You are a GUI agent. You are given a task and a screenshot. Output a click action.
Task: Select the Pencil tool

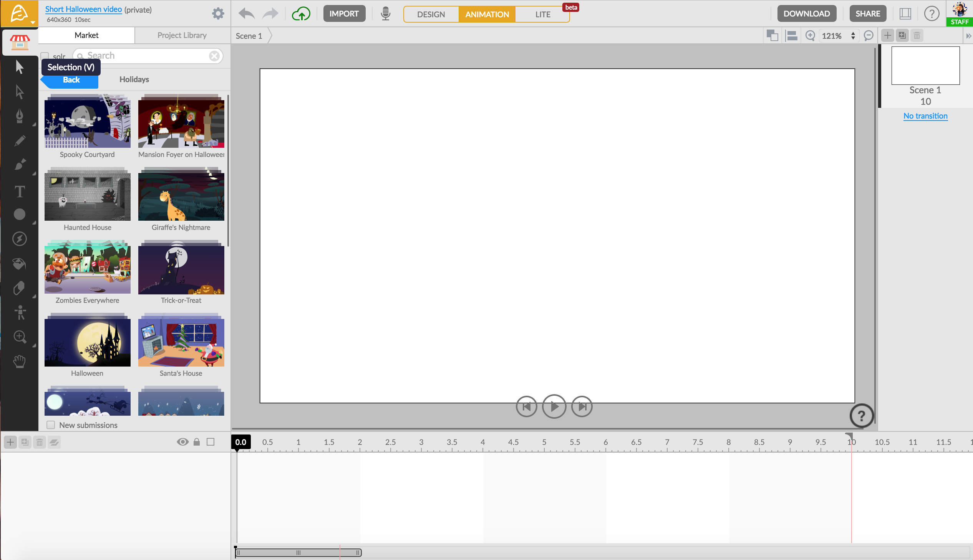click(x=19, y=141)
